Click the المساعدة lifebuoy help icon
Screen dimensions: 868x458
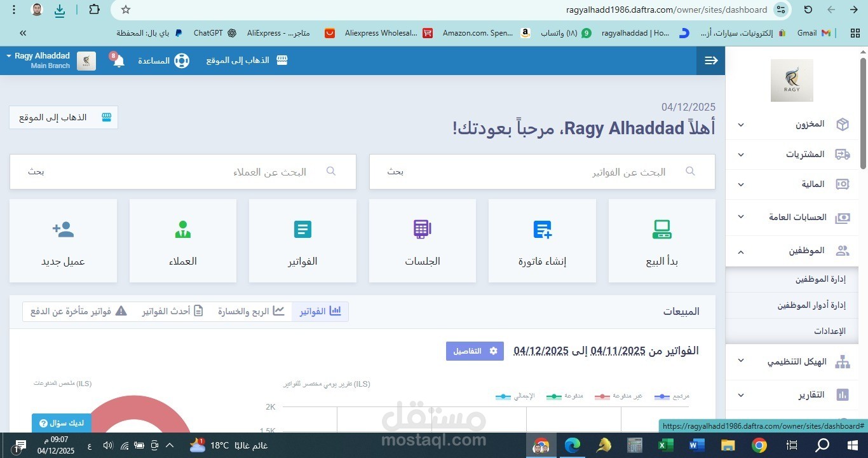[182, 61]
